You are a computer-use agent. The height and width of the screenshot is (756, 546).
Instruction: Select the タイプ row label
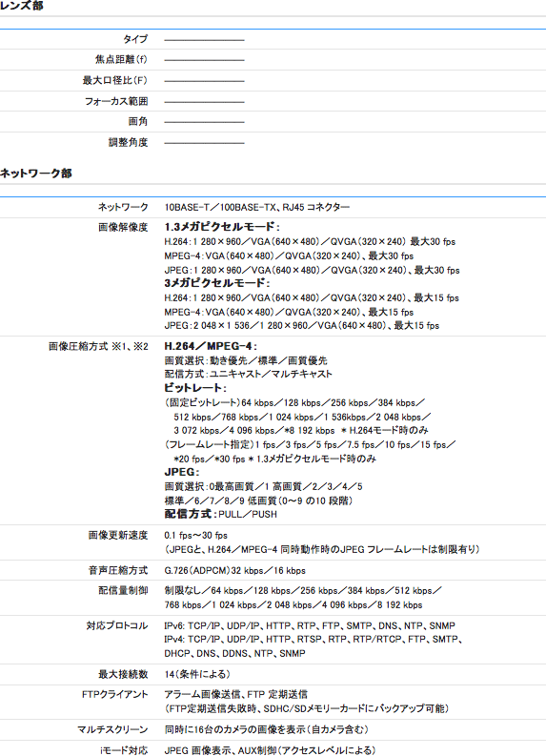click(x=135, y=39)
